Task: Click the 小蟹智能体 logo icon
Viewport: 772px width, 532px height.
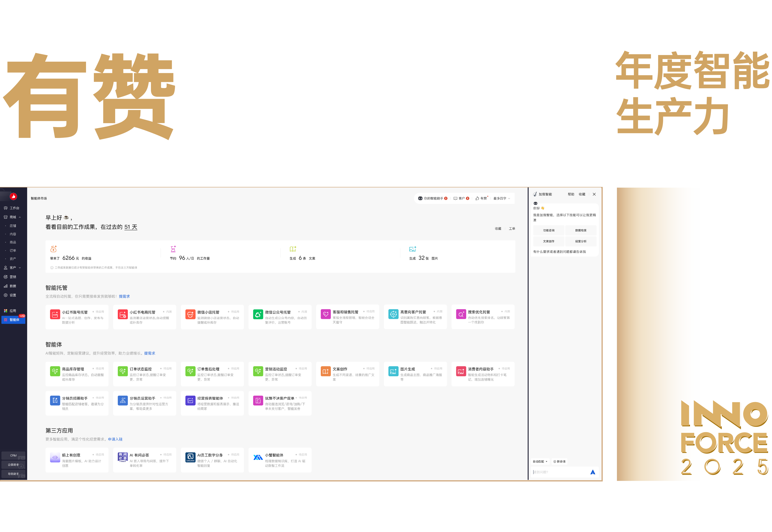Action: pos(257,457)
